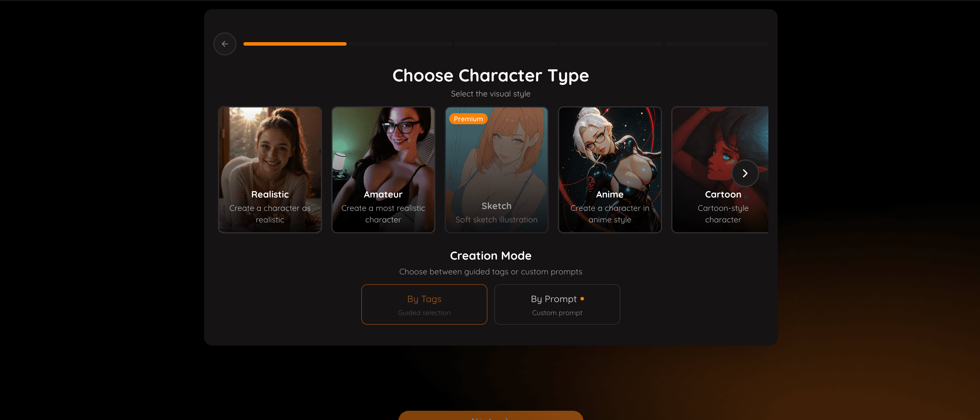Viewport: 980px width, 420px height.
Task: Click the Custom prompt subtitle text
Action: [557, 313]
